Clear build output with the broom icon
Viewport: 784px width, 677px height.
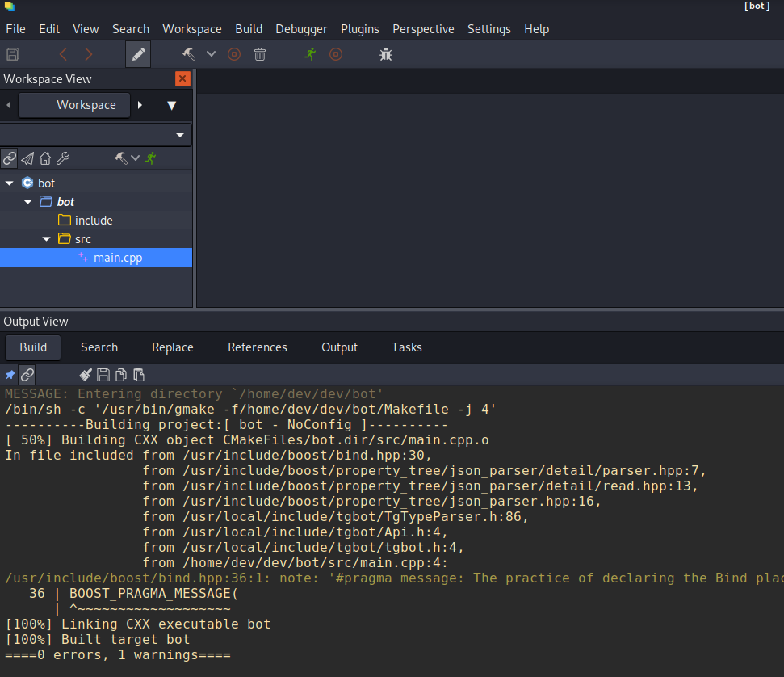coord(86,375)
